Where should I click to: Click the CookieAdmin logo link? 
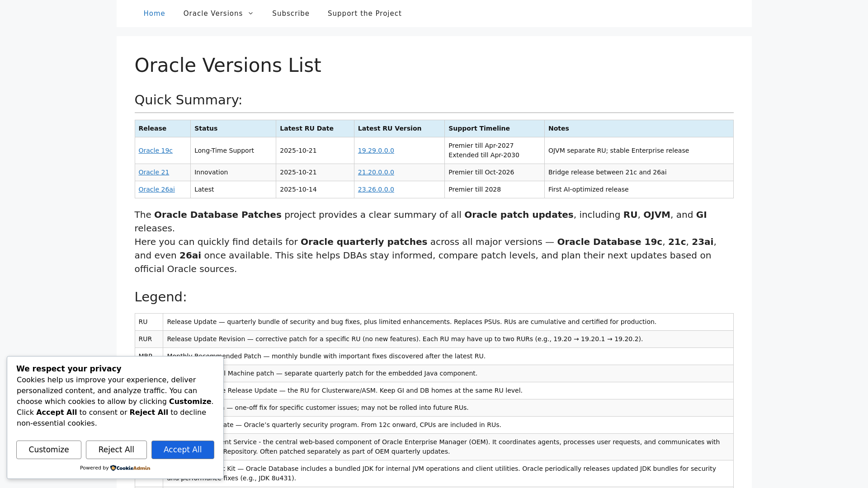click(x=130, y=468)
